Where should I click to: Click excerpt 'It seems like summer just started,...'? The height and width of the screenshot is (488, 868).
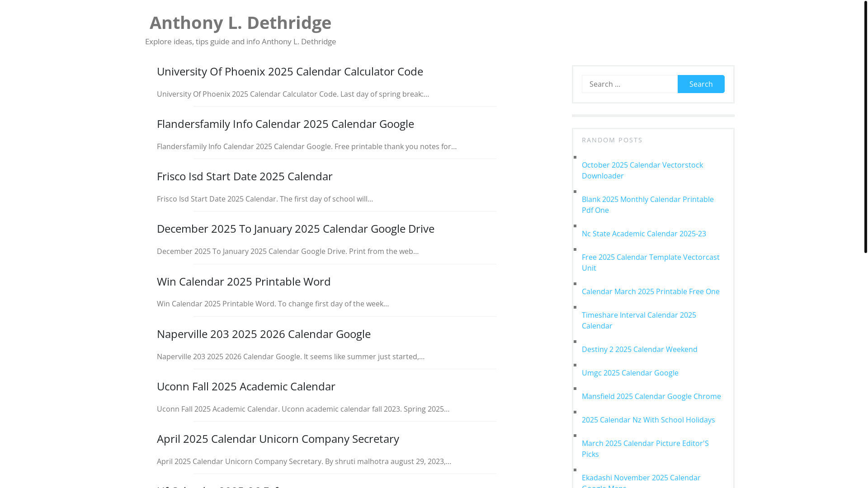363,357
